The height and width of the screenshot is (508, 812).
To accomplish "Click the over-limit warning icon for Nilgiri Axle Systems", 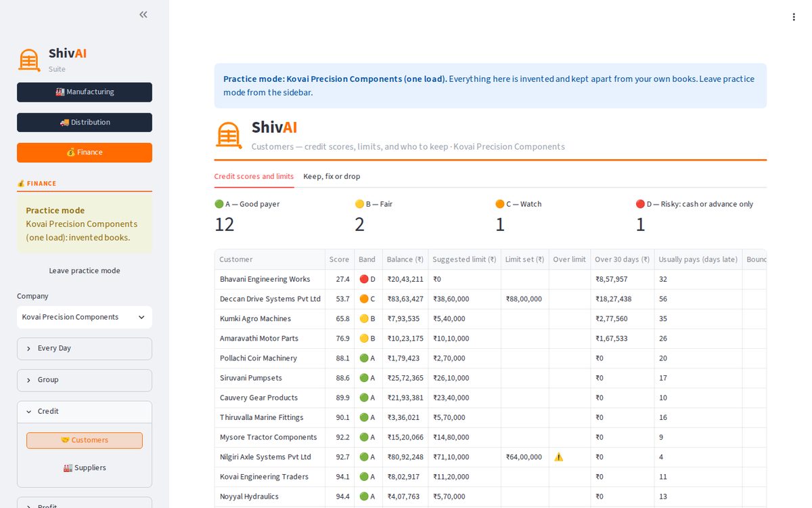I will (558, 457).
